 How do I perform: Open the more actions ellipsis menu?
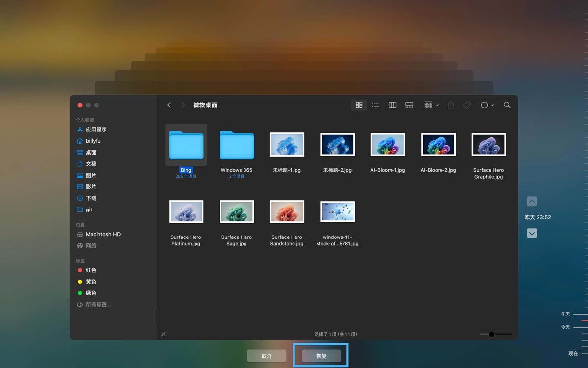click(487, 105)
